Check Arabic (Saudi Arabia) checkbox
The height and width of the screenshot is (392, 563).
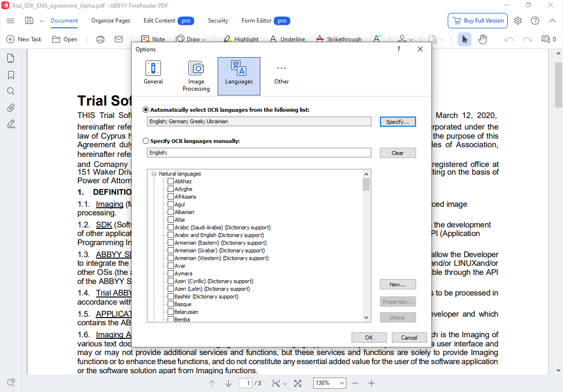click(171, 227)
